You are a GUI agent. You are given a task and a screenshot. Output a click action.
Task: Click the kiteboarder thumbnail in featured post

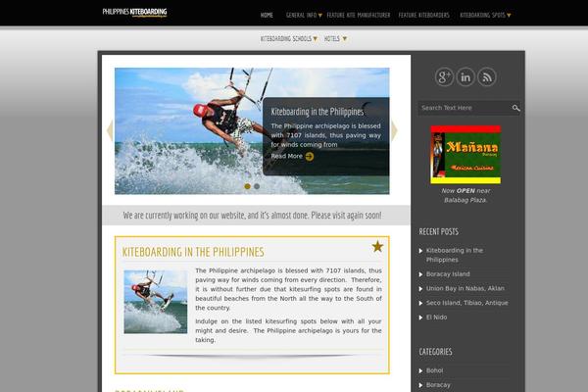point(156,302)
